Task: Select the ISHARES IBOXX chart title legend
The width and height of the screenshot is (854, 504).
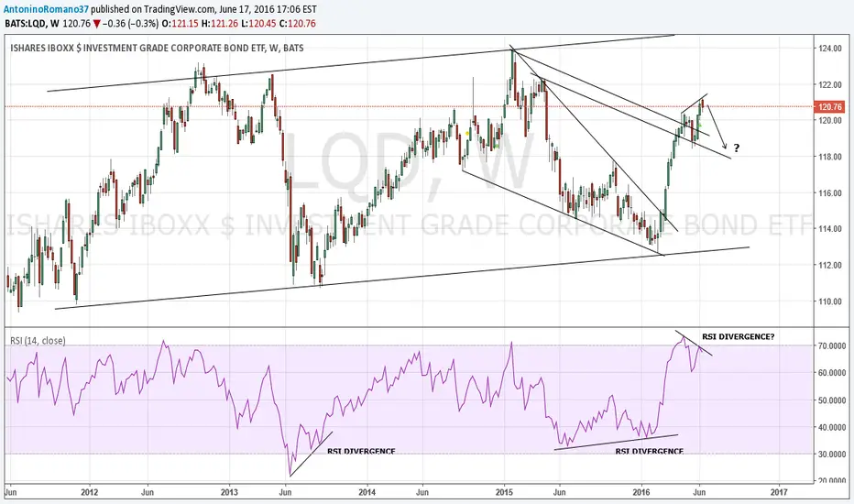Action: (157, 48)
